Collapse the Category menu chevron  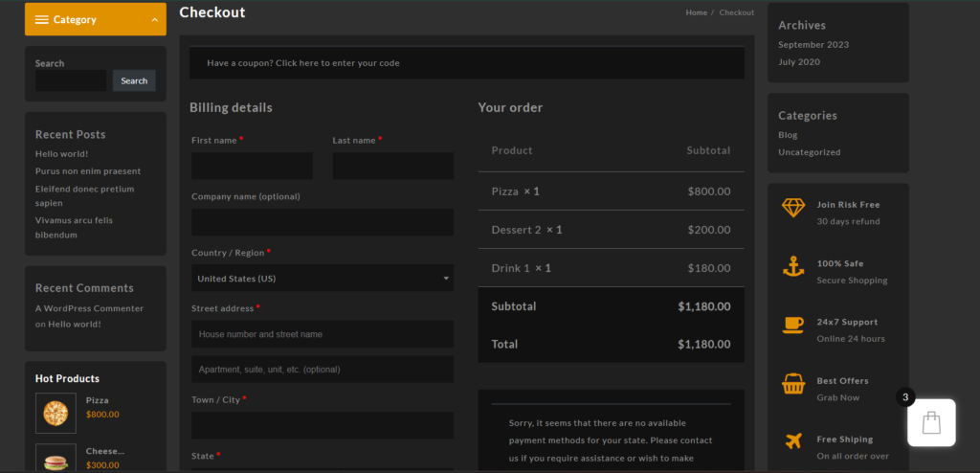(155, 20)
